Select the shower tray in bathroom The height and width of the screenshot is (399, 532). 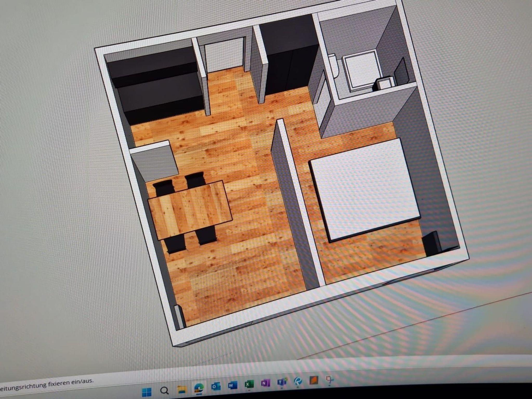[362, 70]
